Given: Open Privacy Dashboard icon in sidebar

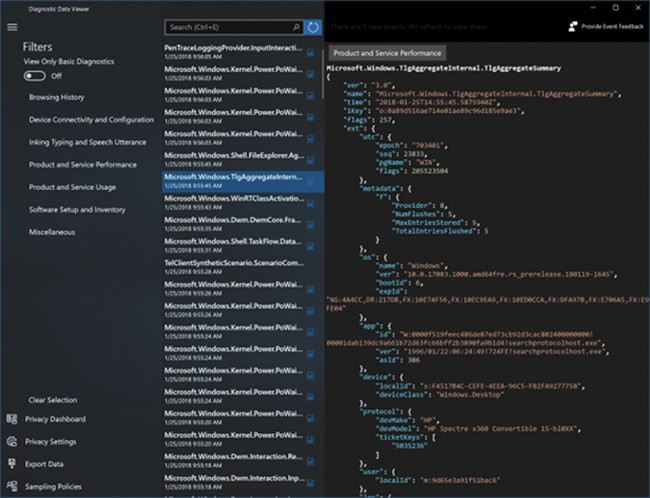Looking at the screenshot, I should (11, 419).
